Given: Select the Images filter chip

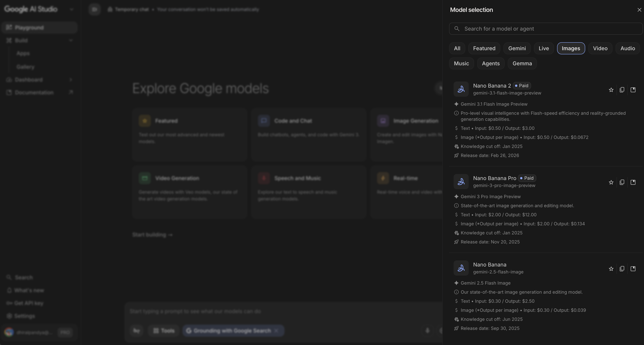Looking at the screenshot, I should (571, 48).
